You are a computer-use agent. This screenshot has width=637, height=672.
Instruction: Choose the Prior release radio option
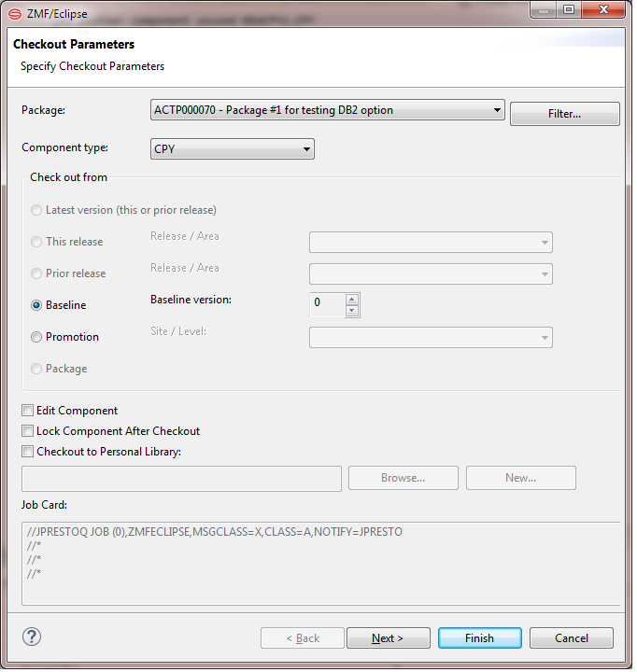36,273
